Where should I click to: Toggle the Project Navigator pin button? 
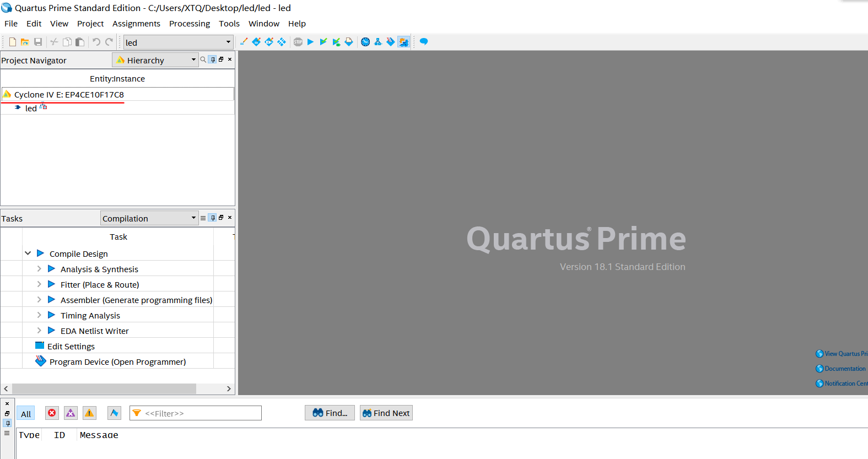(213, 60)
